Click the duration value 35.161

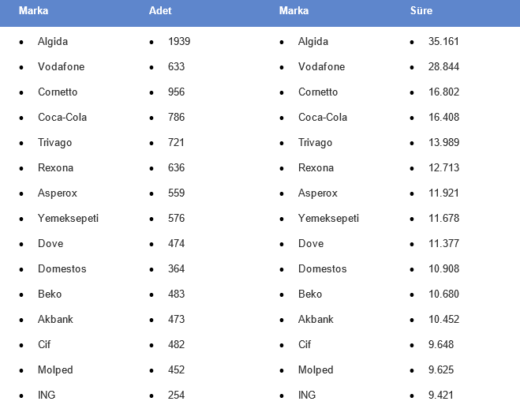click(x=443, y=42)
